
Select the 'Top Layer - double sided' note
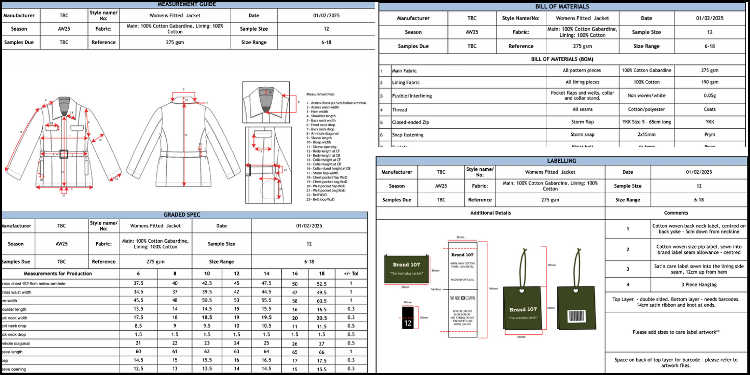pyautogui.click(x=676, y=302)
